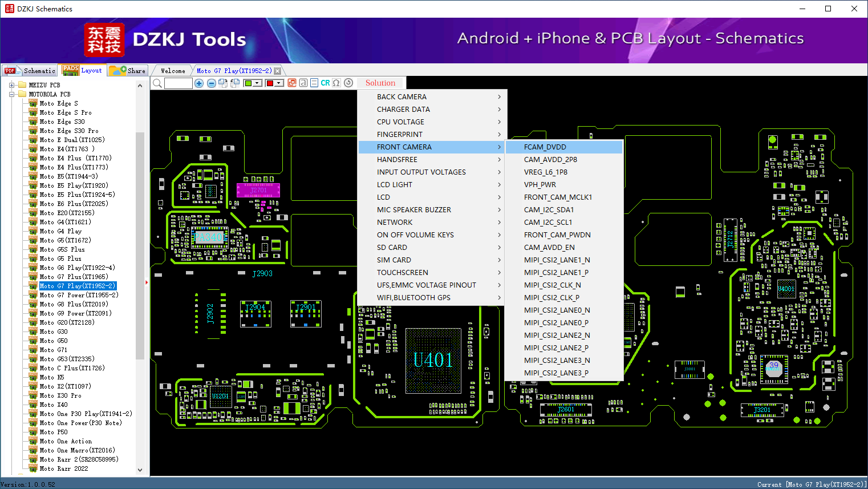
Task: Select CAM_I2C_SDA1 signal entry
Action: pyautogui.click(x=564, y=210)
